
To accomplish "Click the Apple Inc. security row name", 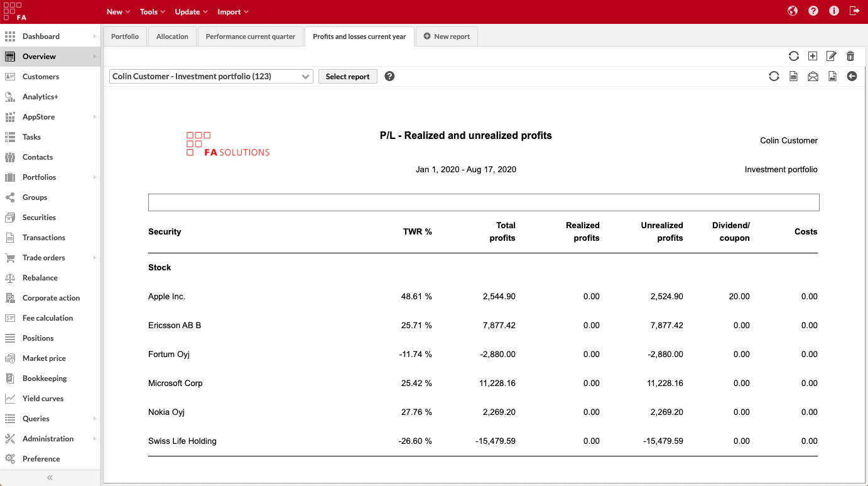I will pyautogui.click(x=166, y=296).
